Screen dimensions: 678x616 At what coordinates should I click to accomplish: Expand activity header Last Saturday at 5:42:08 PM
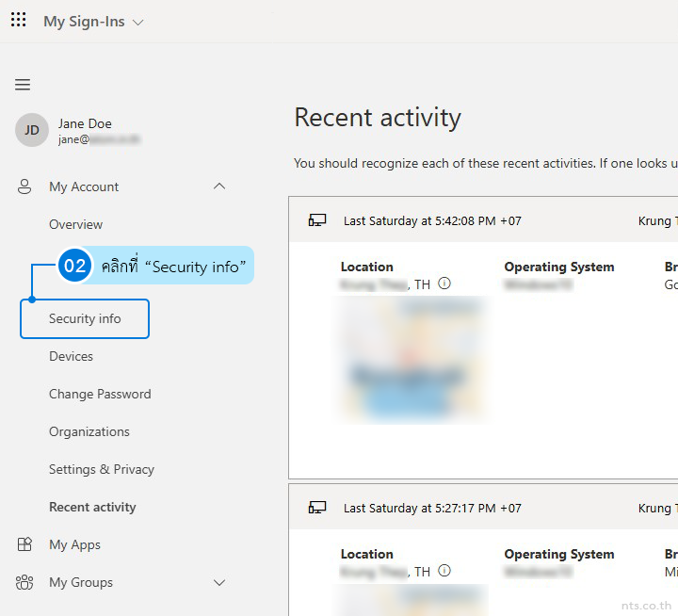point(483,219)
